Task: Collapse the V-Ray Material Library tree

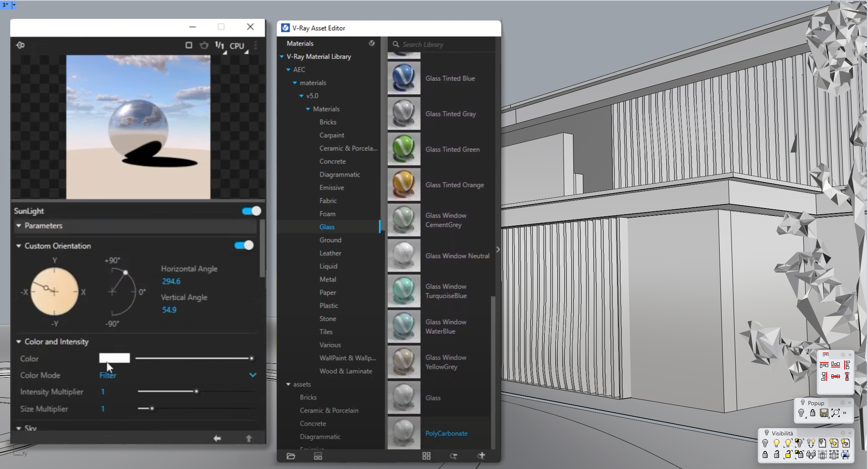Action: click(x=282, y=57)
